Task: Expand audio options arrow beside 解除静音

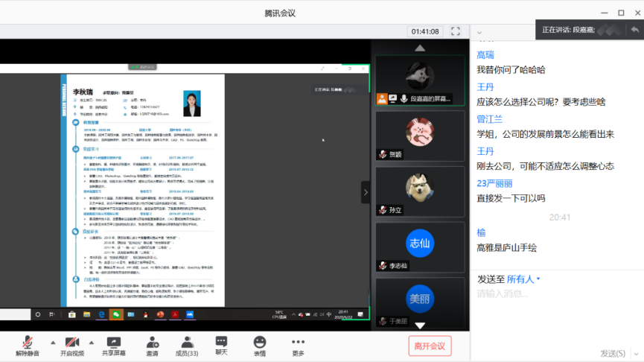Action: coord(52,343)
